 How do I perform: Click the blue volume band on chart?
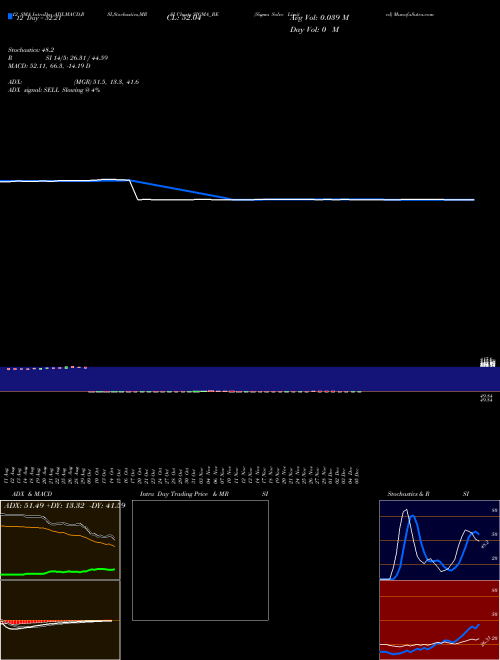(x=250, y=379)
